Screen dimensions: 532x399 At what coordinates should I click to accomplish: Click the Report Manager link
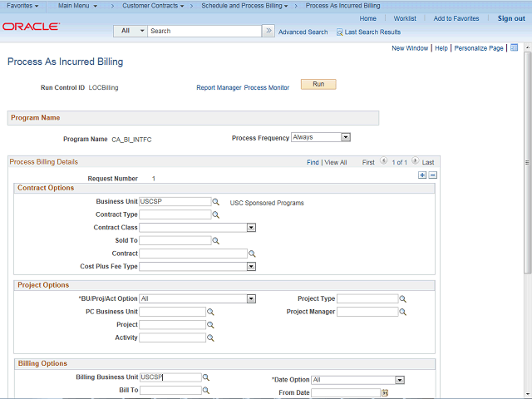[219, 87]
